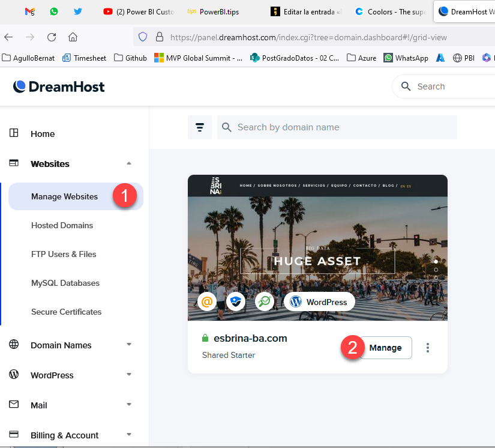Viewport: 495px width, 448px height.
Task: Click the WordPress badge on site card
Action: pos(319,302)
